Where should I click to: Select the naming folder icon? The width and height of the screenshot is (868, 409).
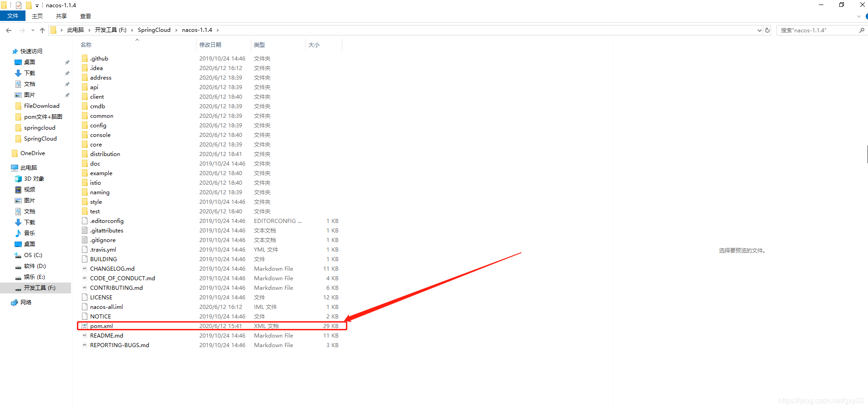click(85, 192)
